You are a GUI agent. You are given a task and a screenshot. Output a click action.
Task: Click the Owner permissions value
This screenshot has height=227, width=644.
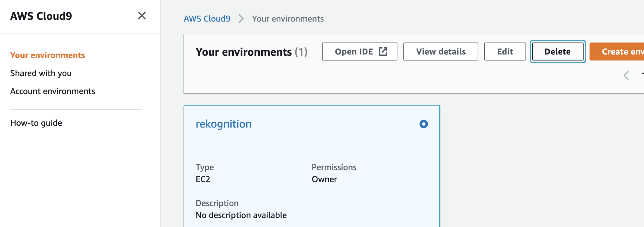pyautogui.click(x=324, y=179)
